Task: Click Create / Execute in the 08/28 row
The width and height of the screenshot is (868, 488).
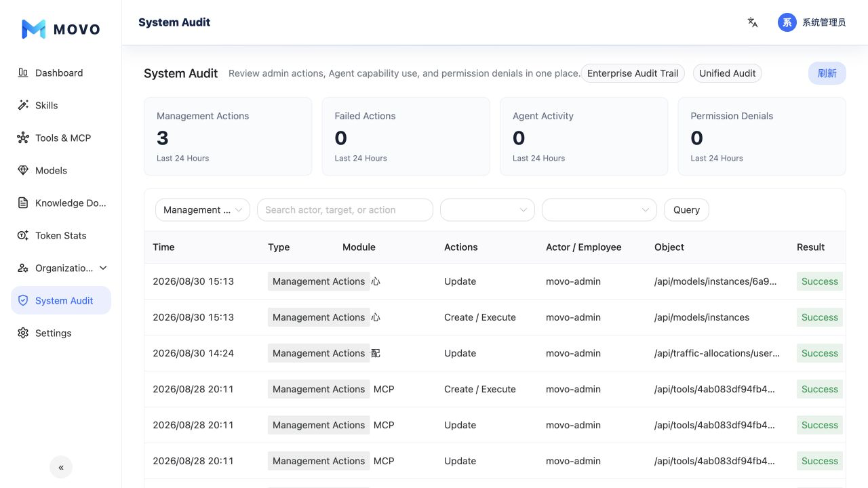Action: point(480,389)
